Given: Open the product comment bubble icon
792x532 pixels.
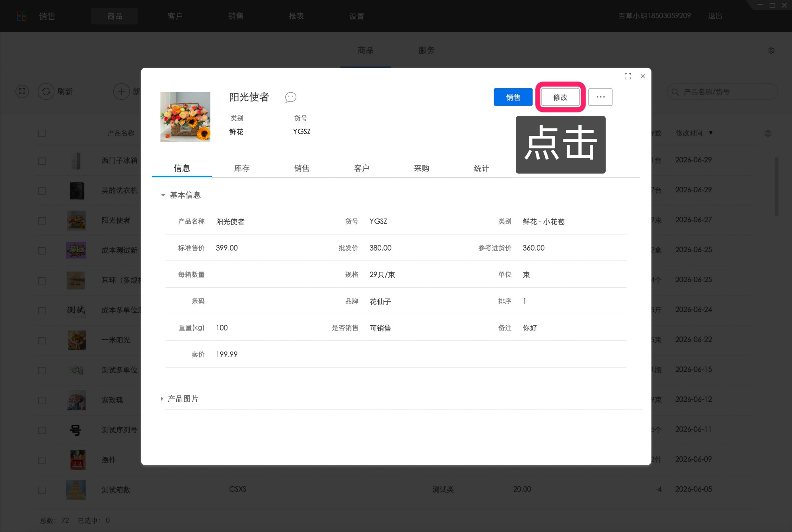Looking at the screenshot, I should 290,97.
